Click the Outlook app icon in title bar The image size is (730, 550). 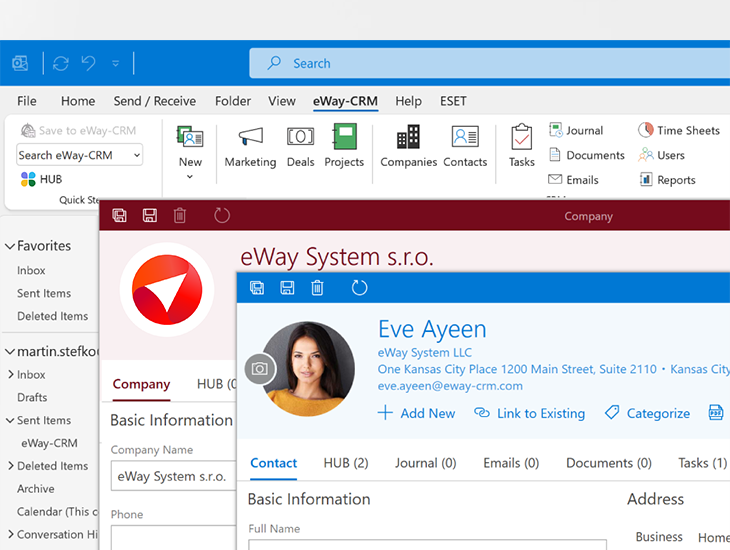pyautogui.click(x=20, y=63)
